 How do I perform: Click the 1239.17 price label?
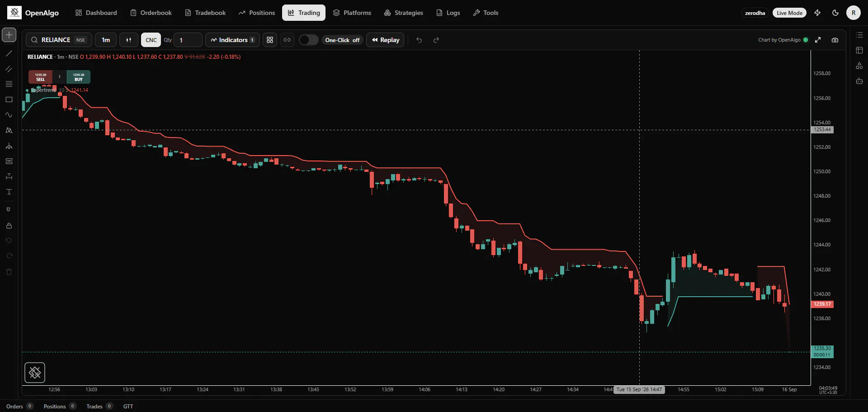coord(822,304)
